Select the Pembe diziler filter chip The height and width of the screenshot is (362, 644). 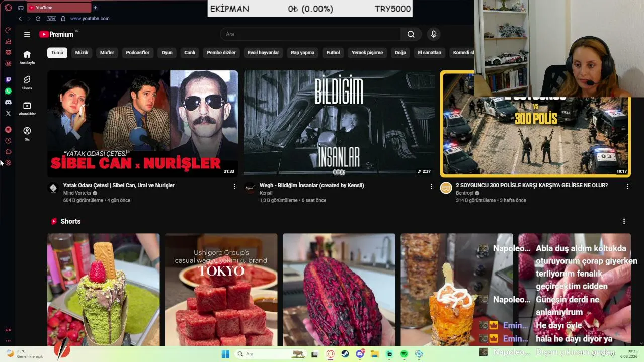tap(221, 53)
